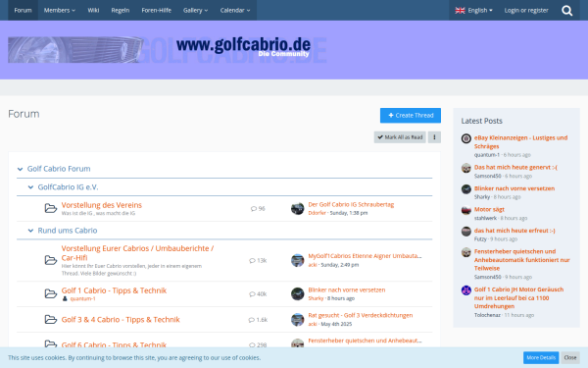Image resolution: width=588 pixels, height=368 pixels.
Task: Click stahlwerk avatar beside Motor sägt
Action: tap(466, 210)
